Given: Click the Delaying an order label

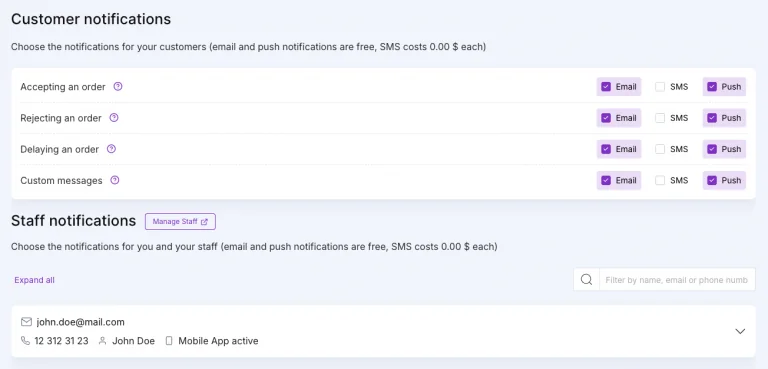Looking at the screenshot, I should point(59,149).
